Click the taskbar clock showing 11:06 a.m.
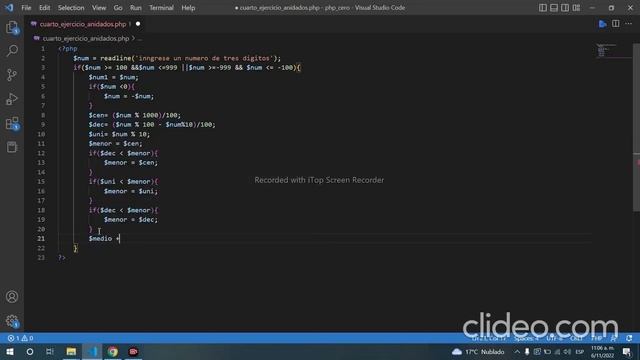 (602, 351)
